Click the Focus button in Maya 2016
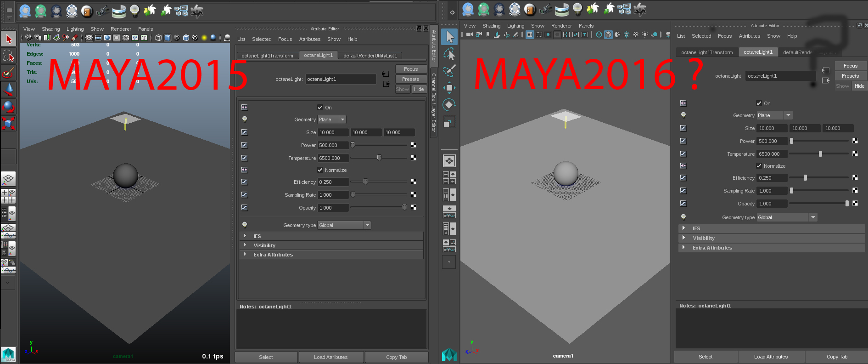Image resolution: width=868 pixels, height=364 pixels. coord(851,66)
